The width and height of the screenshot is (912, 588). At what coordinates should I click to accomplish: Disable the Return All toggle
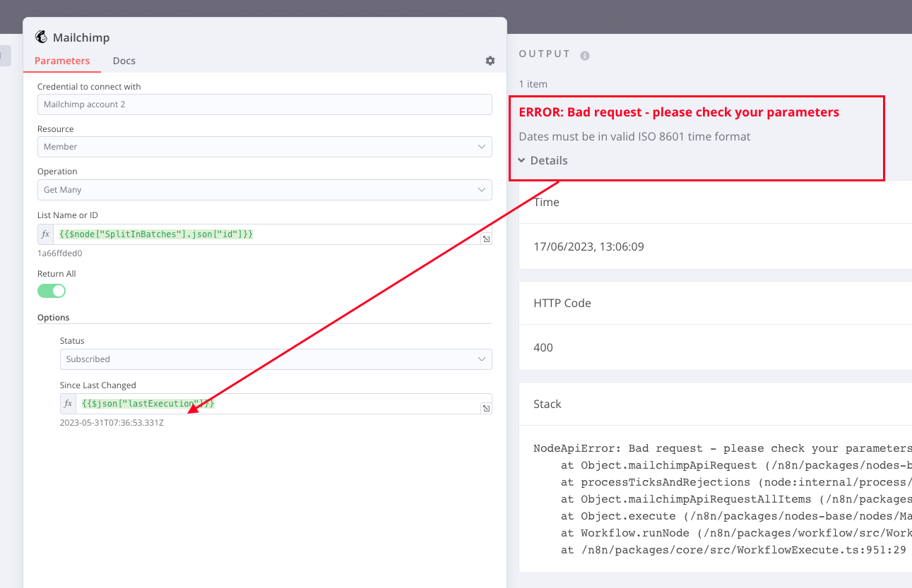click(x=51, y=290)
